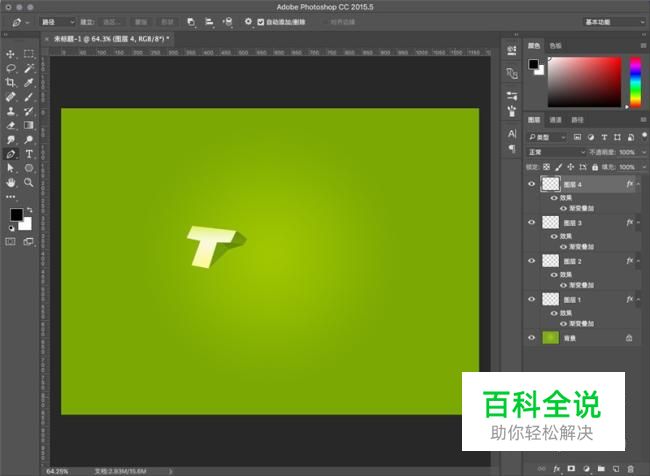Toggle visibility of the 背景 layer
The width and height of the screenshot is (650, 476).
[x=531, y=338]
